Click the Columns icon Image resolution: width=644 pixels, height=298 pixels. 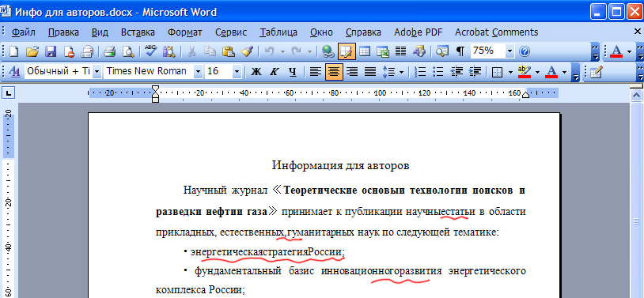coord(400,51)
